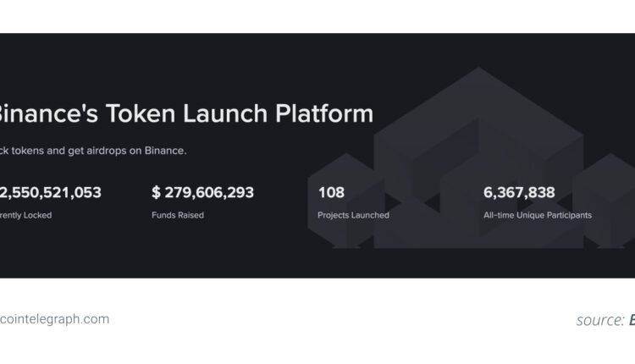Click the Binance's Token Launch Platform heading
This screenshot has height=364, width=635.
coord(185,113)
